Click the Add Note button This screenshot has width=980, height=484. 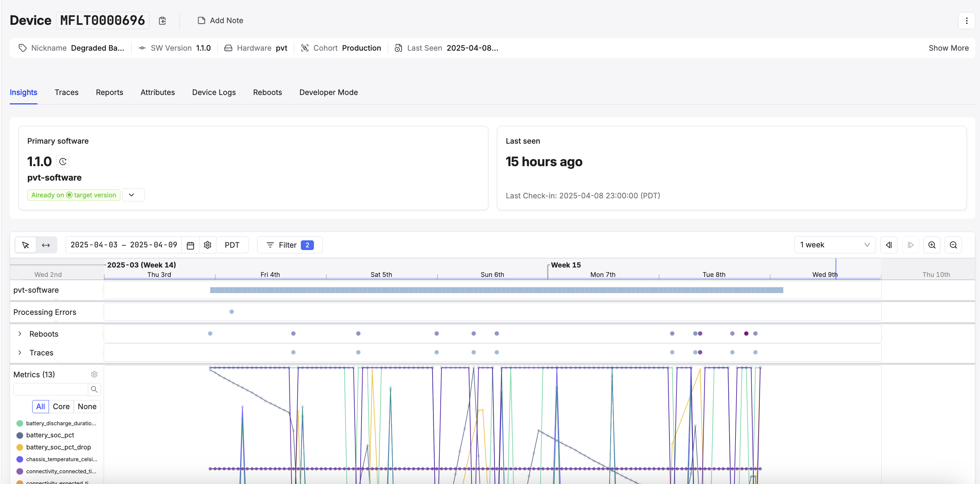[x=220, y=20]
